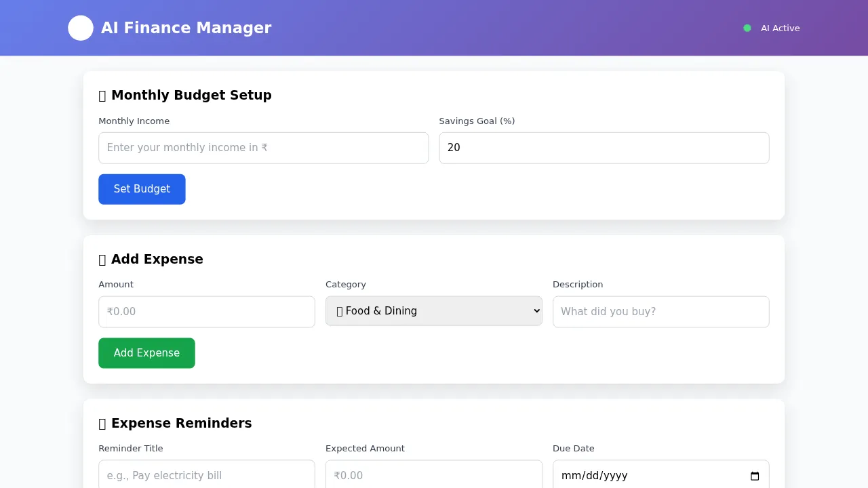The height and width of the screenshot is (488, 868).
Task: Click the Savings Goal percentage field
Action: pyautogui.click(x=604, y=148)
